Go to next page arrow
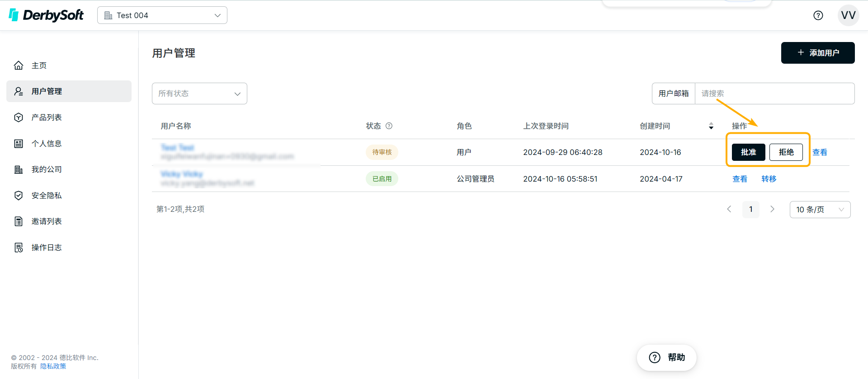The height and width of the screenshot is (379, 868). point(772,209)
